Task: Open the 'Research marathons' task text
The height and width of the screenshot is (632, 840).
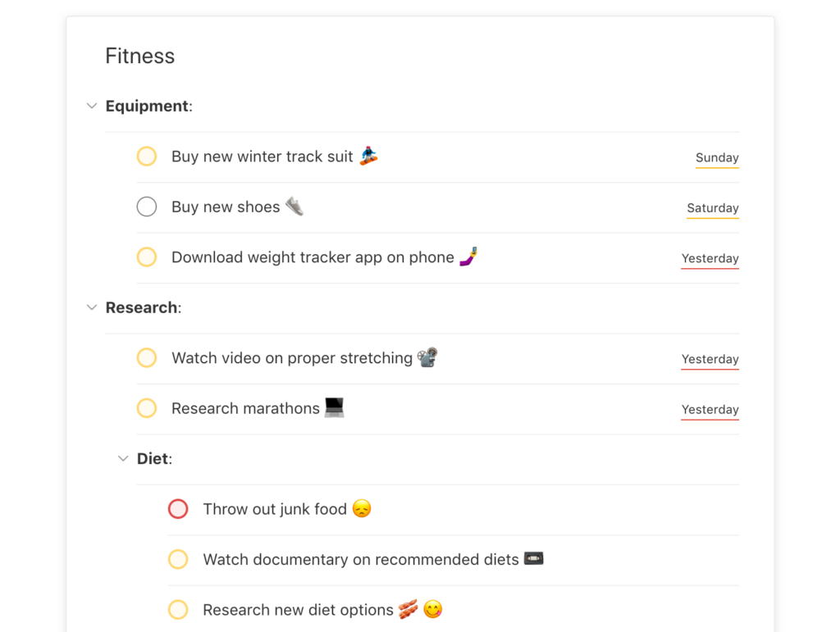Action: click(245, 408)
